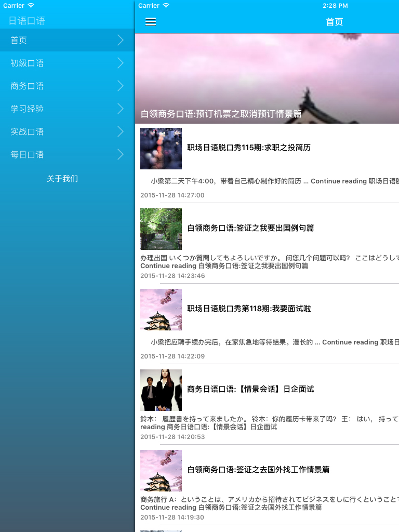Image resolution: width=399 pixels, height=532 pixels.
Task: Open article 白领商务口语:签证之去国外找工作情景篇 title
Action: click(x=258, y=470)
